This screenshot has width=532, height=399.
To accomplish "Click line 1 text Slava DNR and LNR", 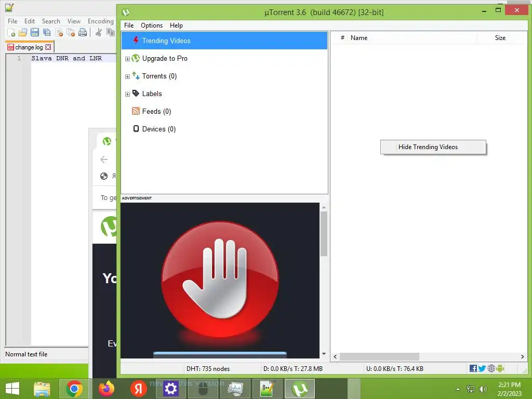I will (x=66, y=58).
